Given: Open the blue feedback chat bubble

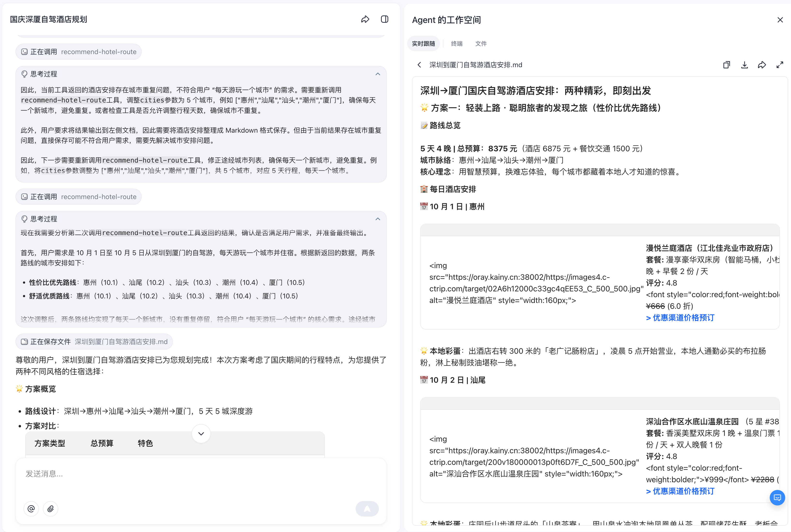Looking at the screenshot, I should [x=777, y=498].
